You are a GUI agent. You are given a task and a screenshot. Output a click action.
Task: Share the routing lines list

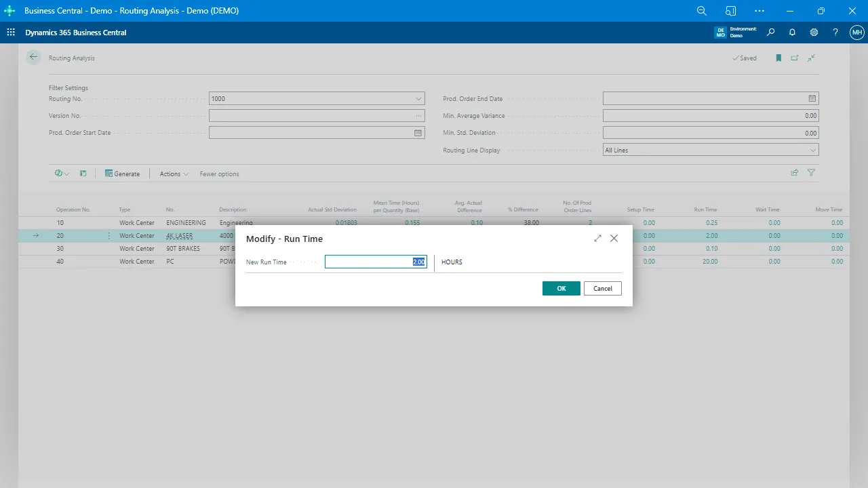click(x=794, y=173)
